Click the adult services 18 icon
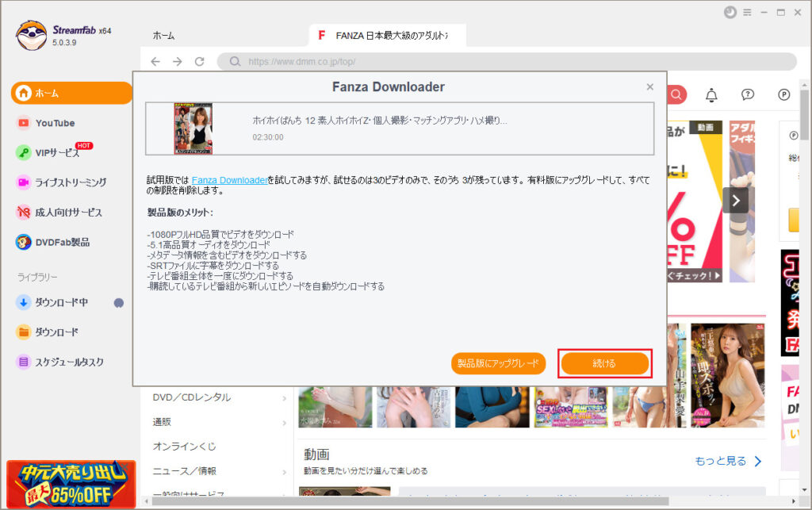Screen dimensions: 812x510 coord(23,213)
